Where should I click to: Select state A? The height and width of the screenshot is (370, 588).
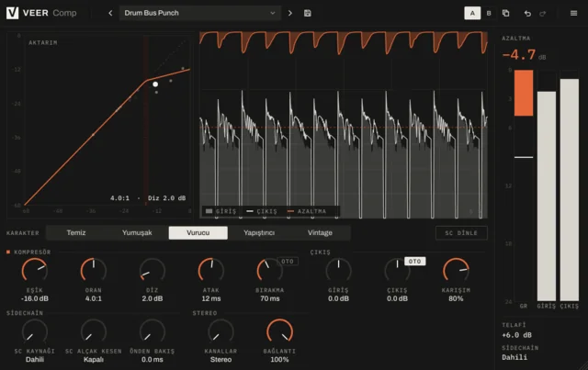coord(472,13)
